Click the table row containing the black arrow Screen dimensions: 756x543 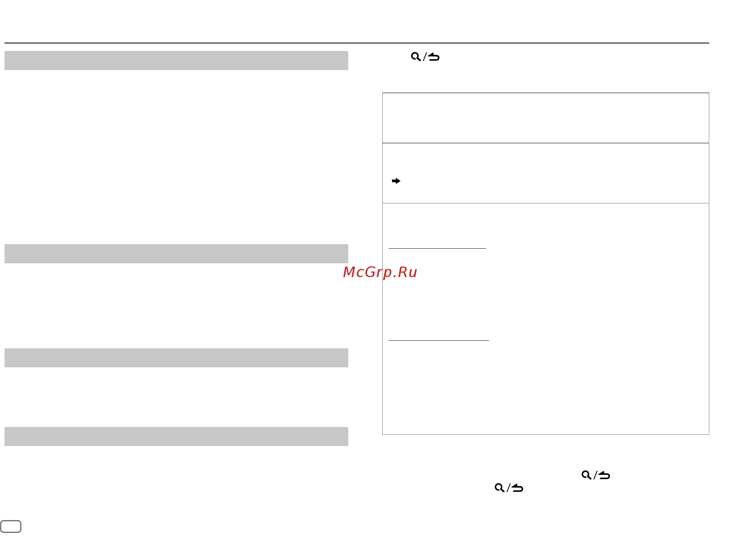pos(546,173)
